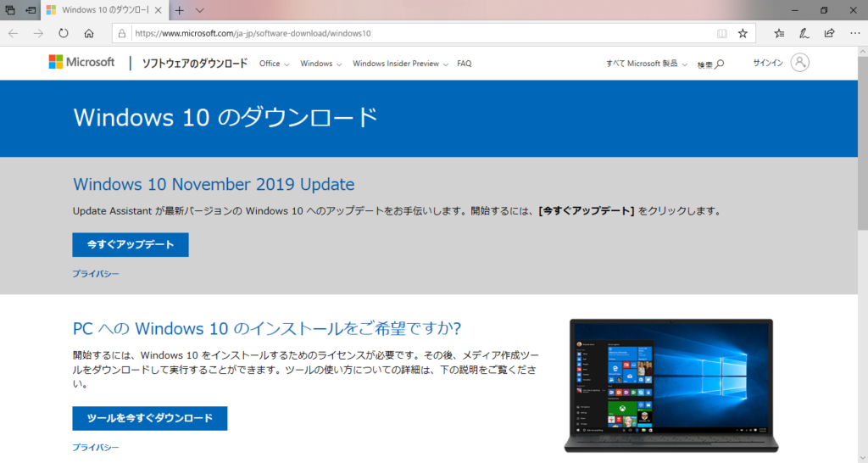Open プライバシー link under the update button
Screen dimensions: 868x463
pyautogui.click(x=96, y=274)
